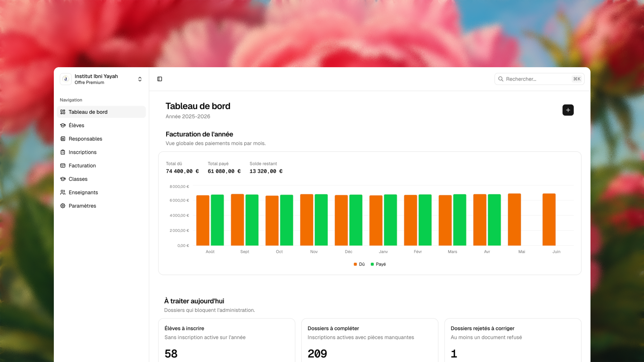Click the orange Dû bar for Nov

pyautogui.click(x=307, y=220)
